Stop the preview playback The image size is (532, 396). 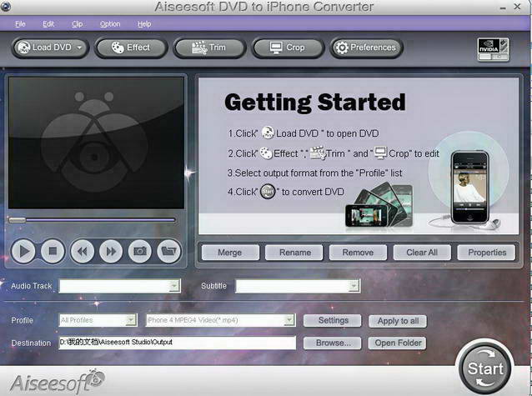(x=53, y=251)
